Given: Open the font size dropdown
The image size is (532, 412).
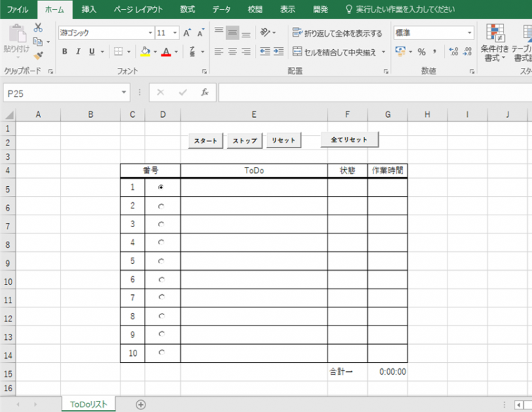Looking at the screenshot, I should pos(175,33).
